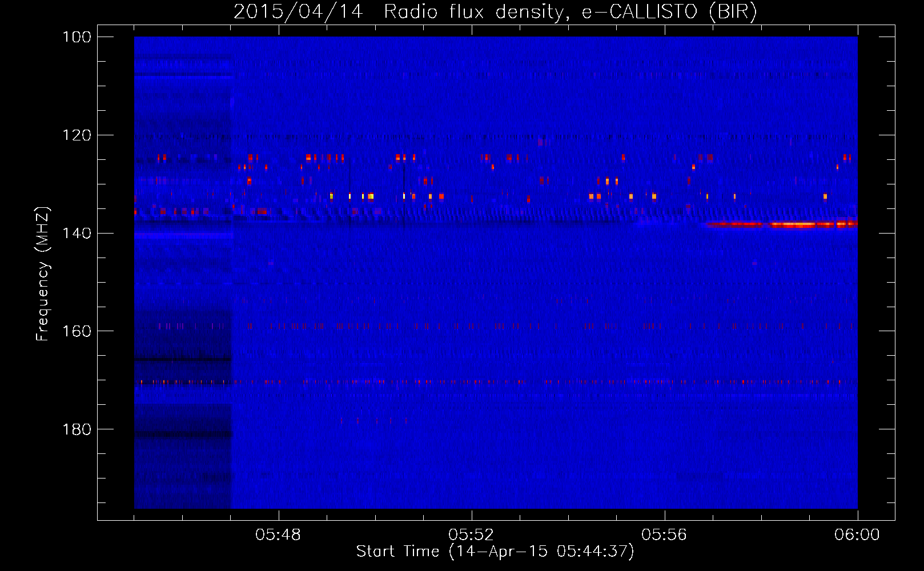924x571 pixels.
Task: Click the "Start Time (14-Apr-15 05:44:37)" label
Action: tap(495, 552)
